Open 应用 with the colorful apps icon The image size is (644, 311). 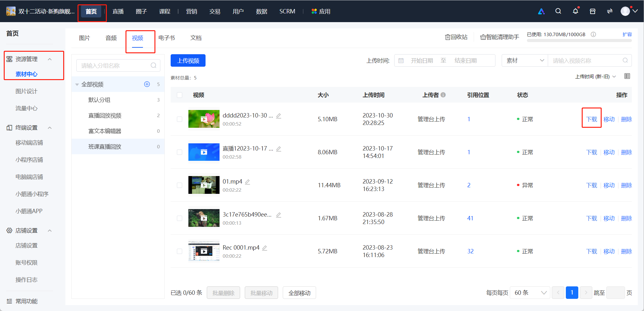(x=321, y=11)
